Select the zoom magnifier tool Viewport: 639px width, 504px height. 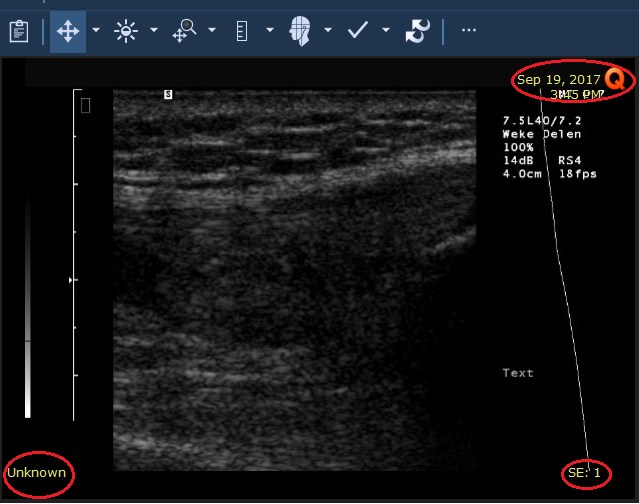183,31
